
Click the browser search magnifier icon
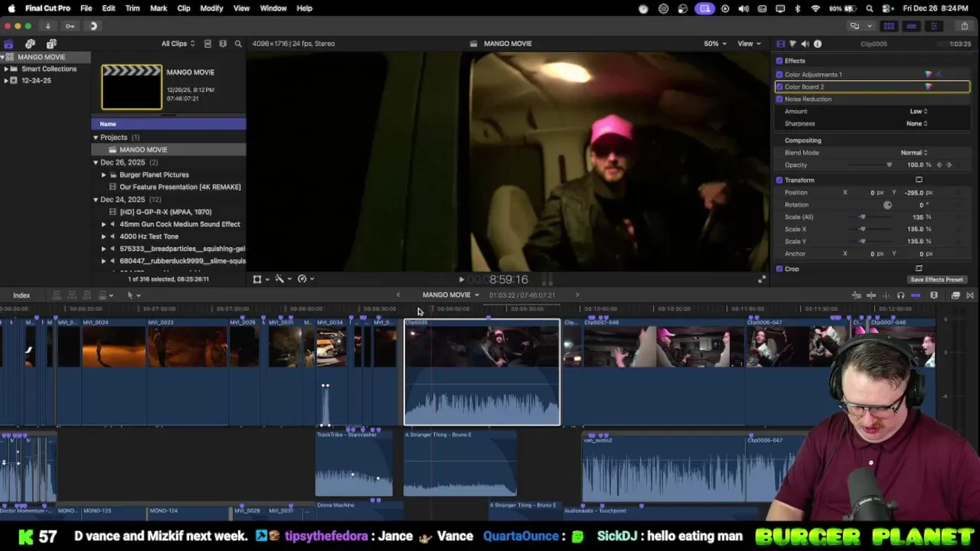click(238, 44)
